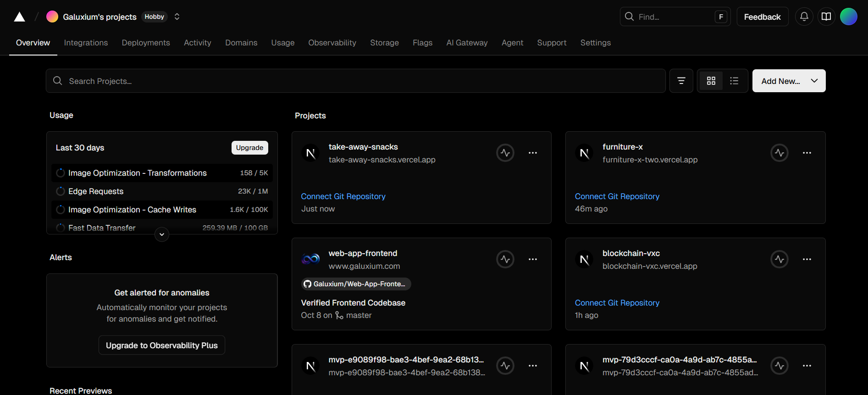
Task: Open furniture-x more options menu
Action: tap(807, 153)
